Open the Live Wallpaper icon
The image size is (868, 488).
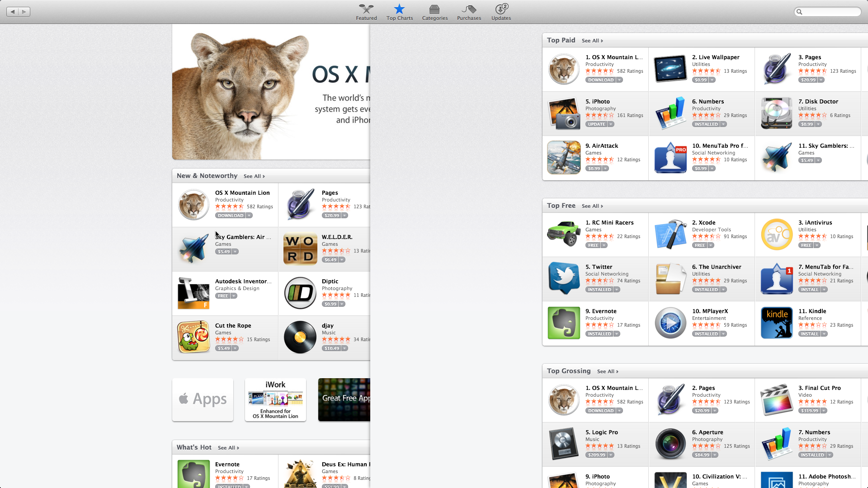(x=670, y=69)
